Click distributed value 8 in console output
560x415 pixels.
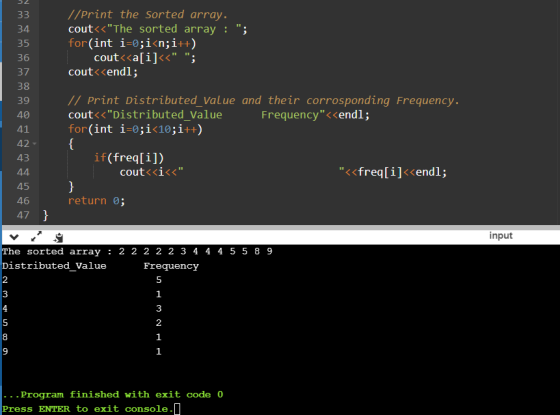coord(5,337)
